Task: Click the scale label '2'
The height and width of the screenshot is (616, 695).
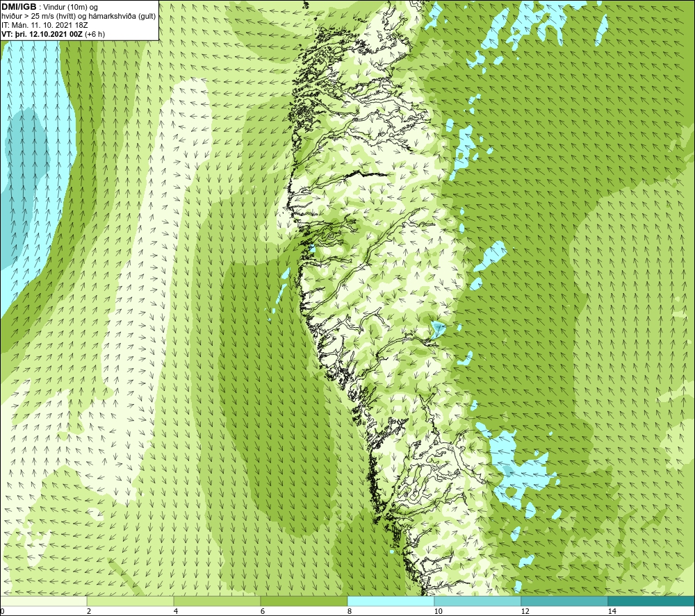Action: 89,611
